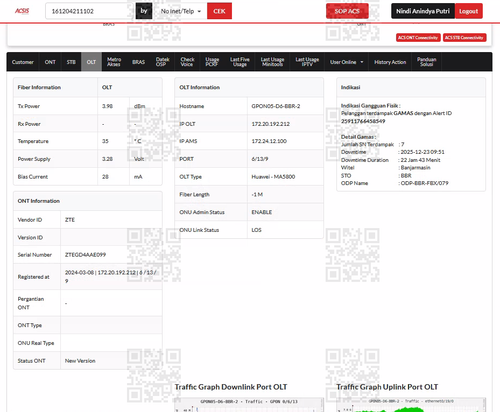Click ACS STB Connectivity button
This screenshot has width=500, height=412.
tap(464, 38)
